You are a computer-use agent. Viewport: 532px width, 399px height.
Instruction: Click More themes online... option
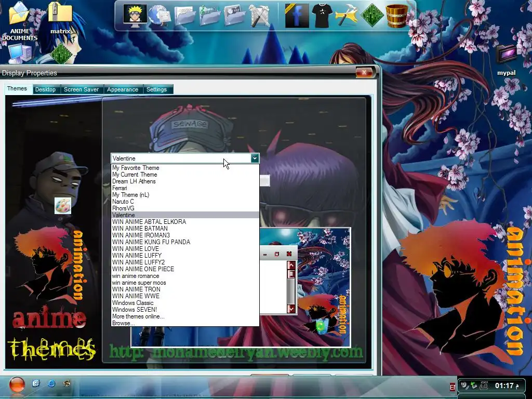[185, 316]
